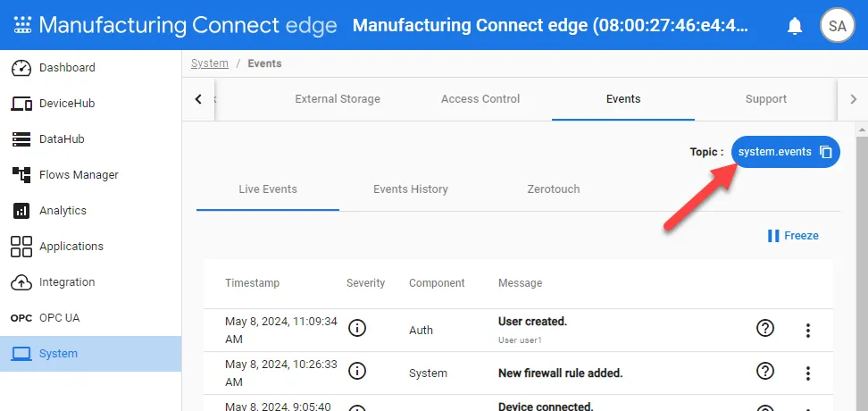Click the Component column header
This screenshot has height=411, width=868.
[x=437, y=283]
